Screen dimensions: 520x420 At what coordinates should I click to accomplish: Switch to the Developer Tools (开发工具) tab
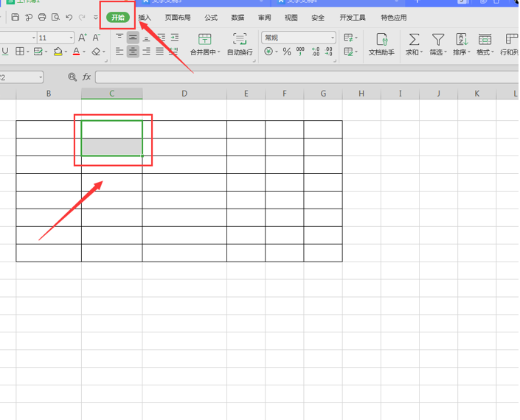[x=353, y=18]
